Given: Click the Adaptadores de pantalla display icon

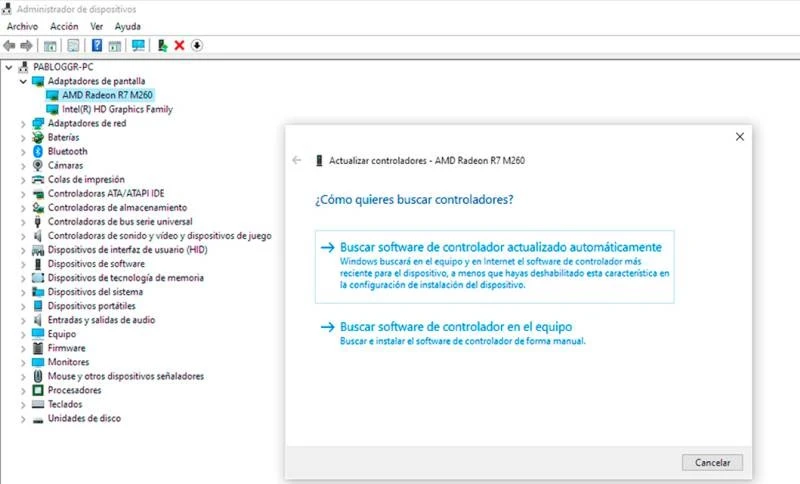Looking at the screenshot, I should coord(38,81).
